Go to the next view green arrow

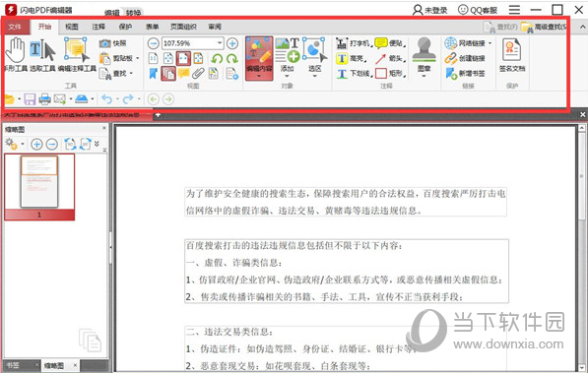pos(168,99)
